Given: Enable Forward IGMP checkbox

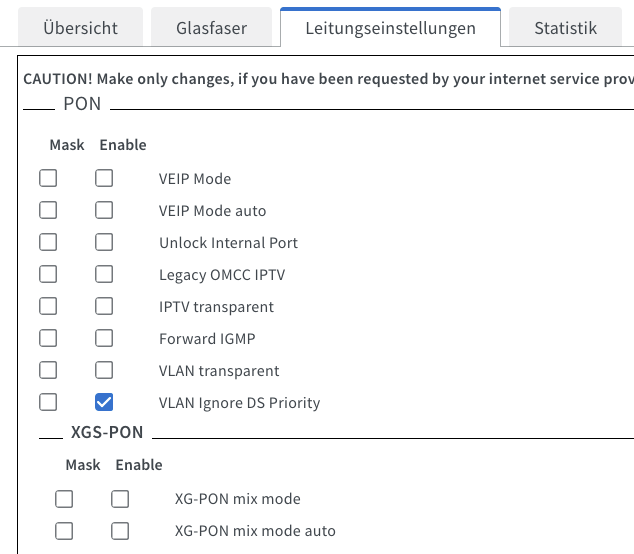Looking at the screenshot, I should click(x=104, y=338).
